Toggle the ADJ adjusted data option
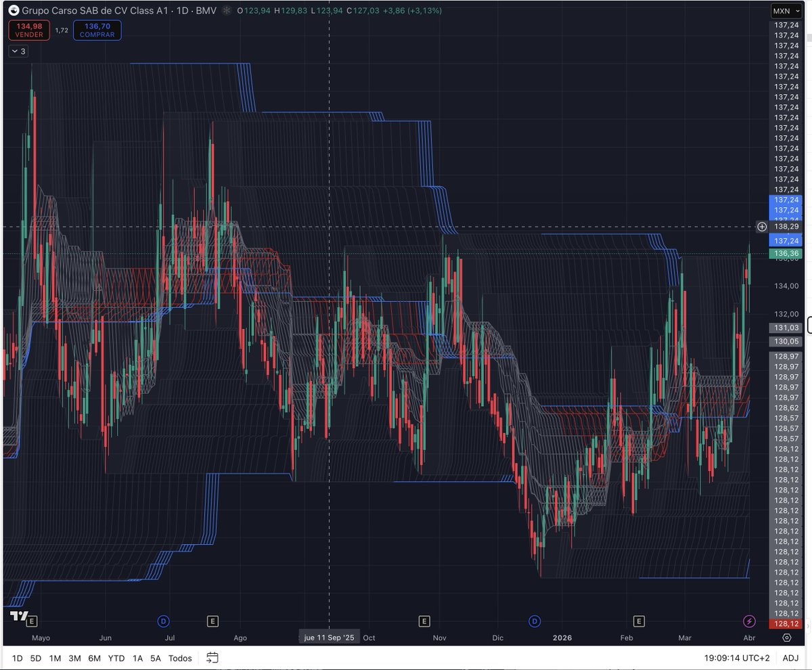This screenshot has height=670, width=812. (x=790, y=658)
